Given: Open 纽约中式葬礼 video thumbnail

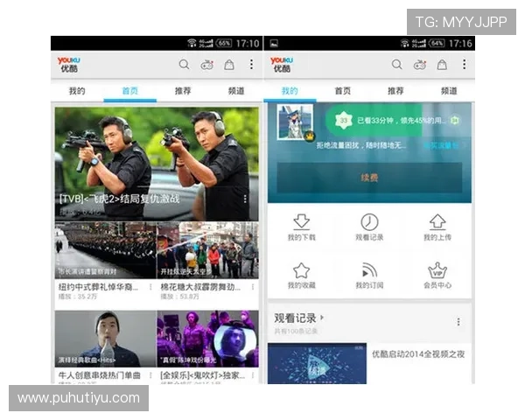Looking at the screenshot, I should [106, 250].
